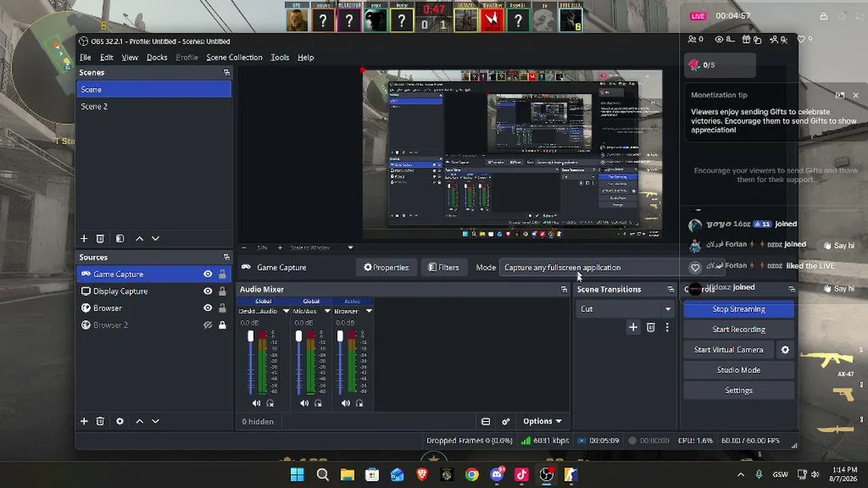This screenshot has height=488, width=868.
Task: Open the Settings button in Controls
Action: [738, 390]
